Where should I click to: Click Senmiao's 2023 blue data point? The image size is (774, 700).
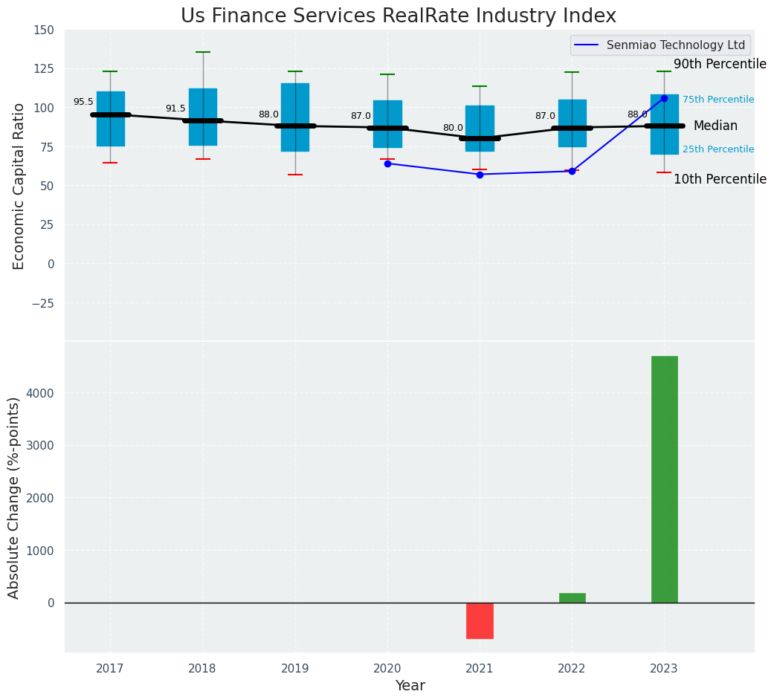pyautogui.click(x=664, y=98)
